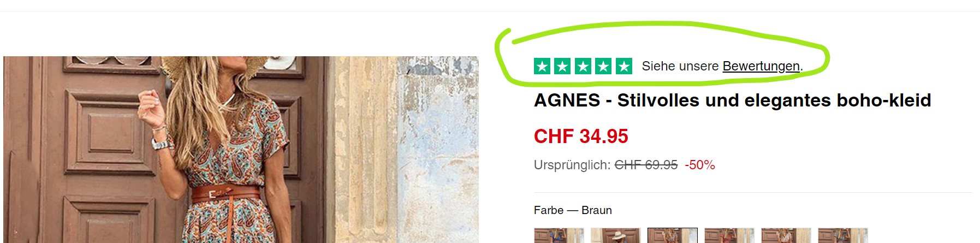The width and height of the screenshot is (980, 243).
Task: Open the Bewertungen reviews link
Action: pos(761,66)
